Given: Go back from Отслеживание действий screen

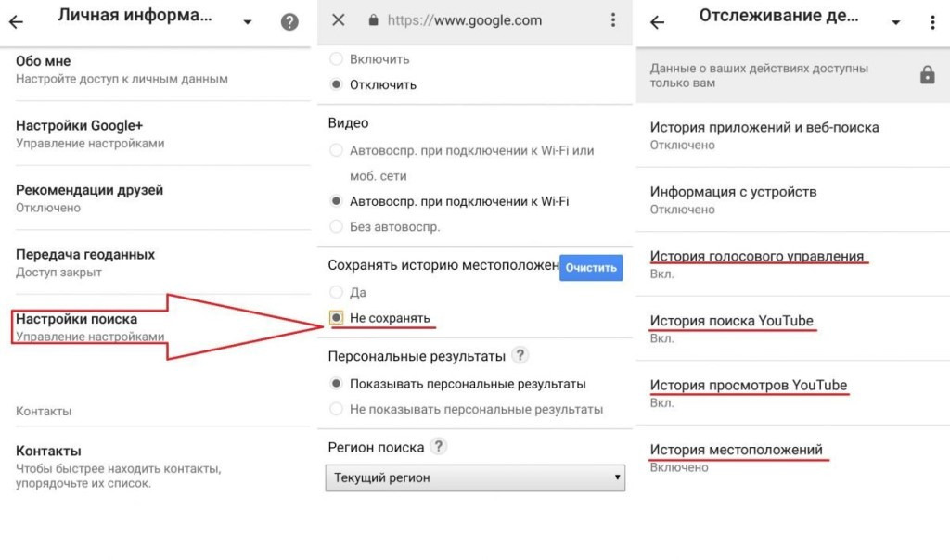Looking at the screenshot, I should click(x=658, y=22).
